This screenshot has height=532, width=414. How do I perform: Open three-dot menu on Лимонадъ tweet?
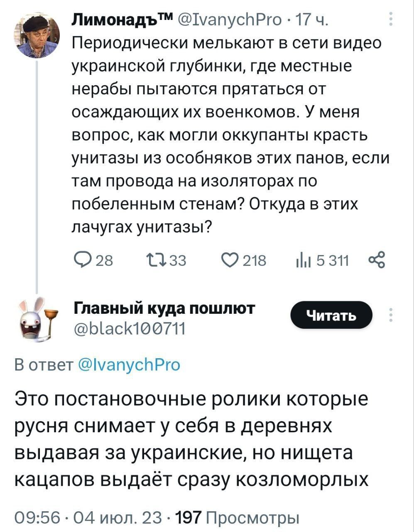click(x=390, y=20)
